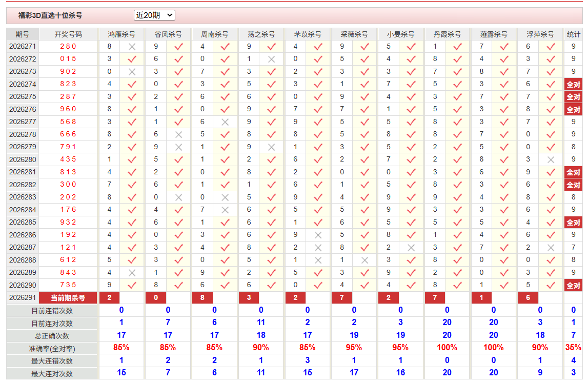Click the 期号 column header
This screenshot has height=382, width=588.
point(23,34)
